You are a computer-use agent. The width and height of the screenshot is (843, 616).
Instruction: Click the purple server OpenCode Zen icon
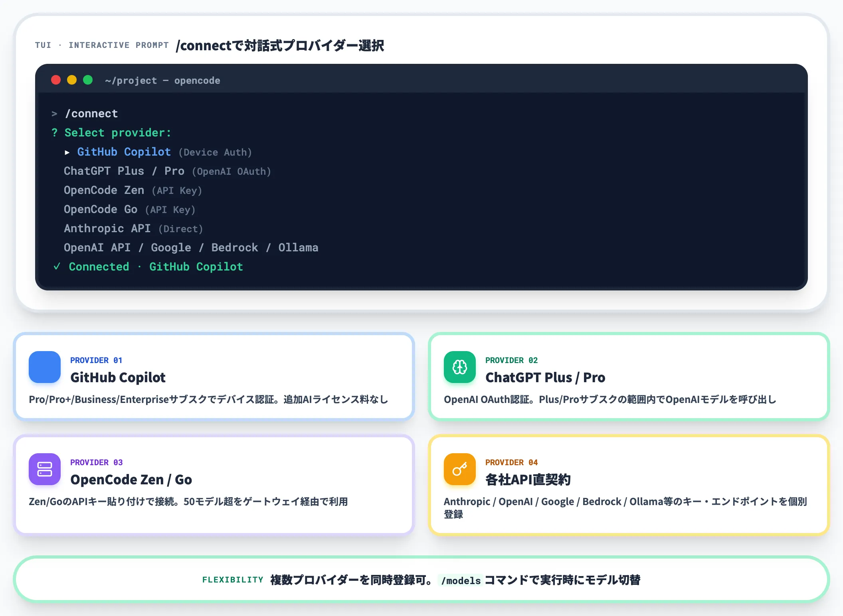coord(45,469)
